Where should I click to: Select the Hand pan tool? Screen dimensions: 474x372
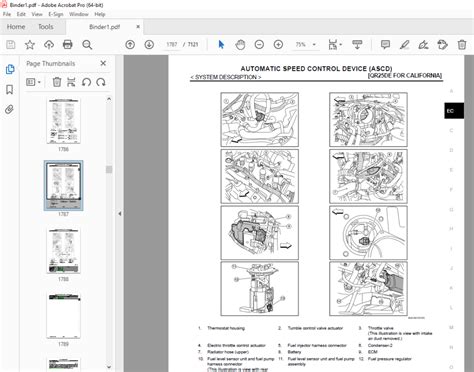[x=240, y=45]
